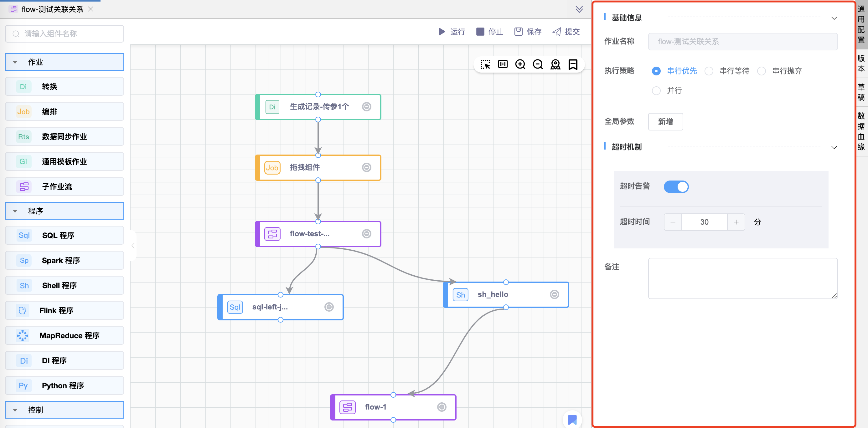Click 新增 to add global parameter
868x428 pixels.
[665, 122]
